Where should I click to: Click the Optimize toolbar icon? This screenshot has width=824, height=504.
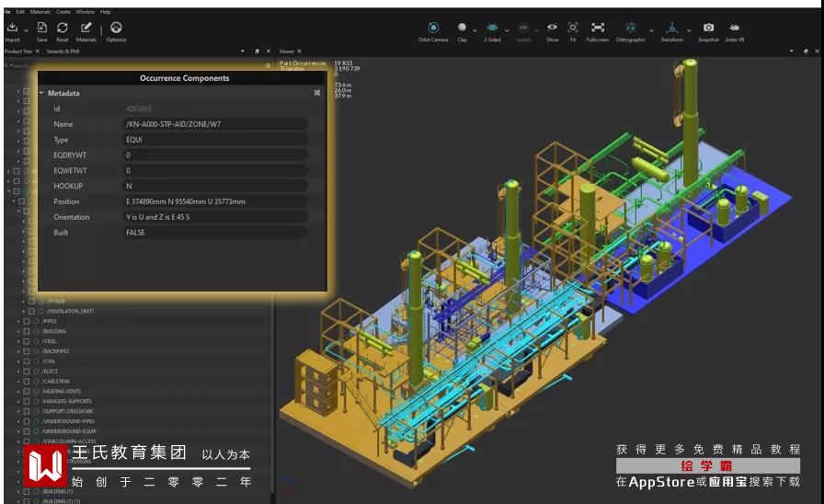[116, 28]
